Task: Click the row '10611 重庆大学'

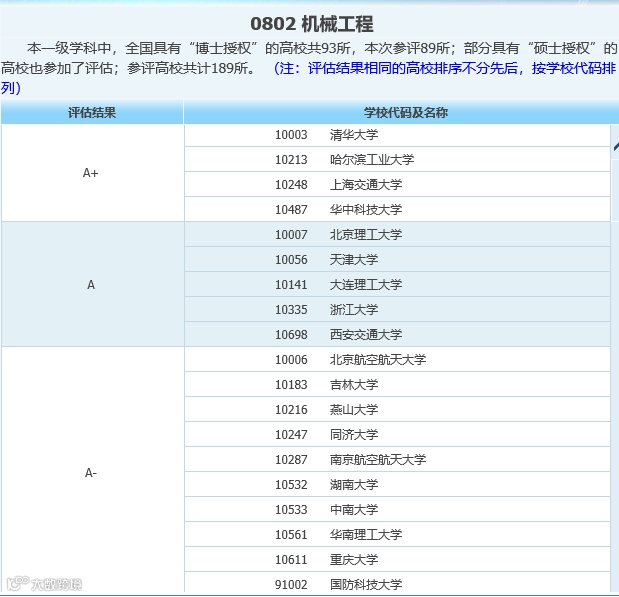Action: [x=397, y=559]
